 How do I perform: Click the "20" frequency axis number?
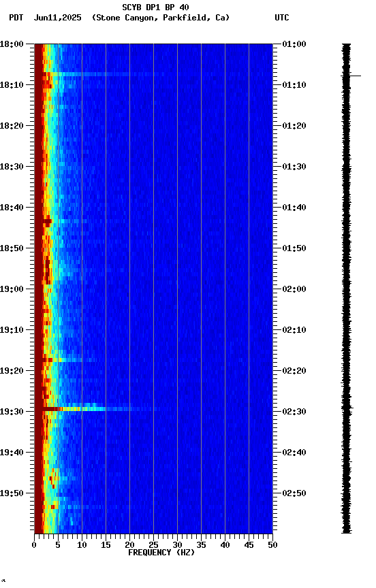(x=129, y=545)
